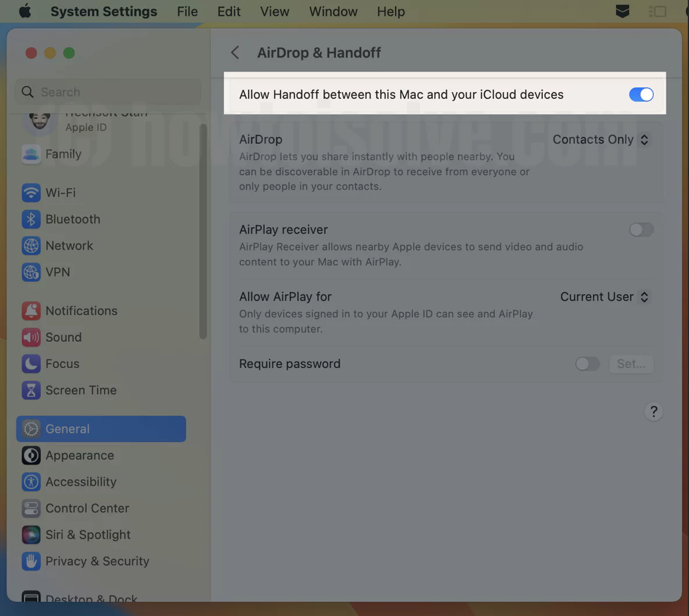Open the Window menu
The height and width of the screenshot is (616, 689).
[x=333, y=12]
